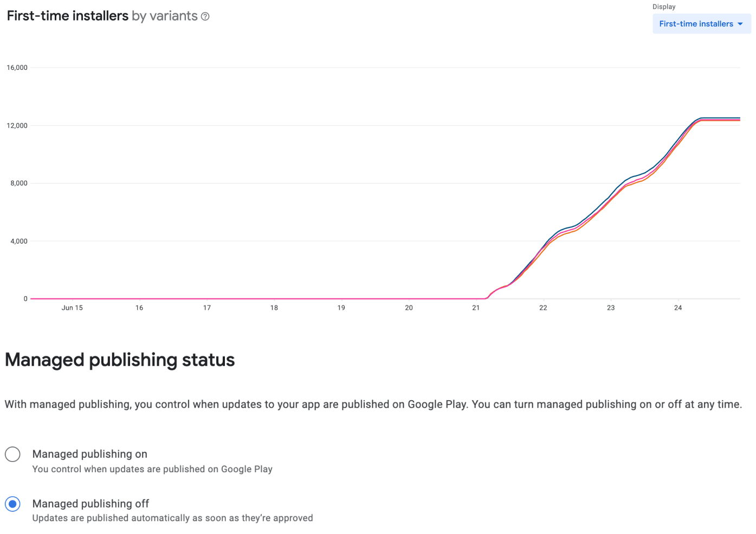Click the 4,000 y-axis label

(18, 241)
